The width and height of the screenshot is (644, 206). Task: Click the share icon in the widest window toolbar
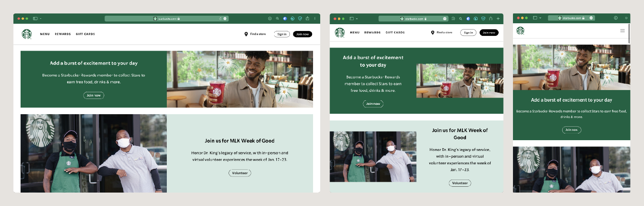tap(307, 18)
